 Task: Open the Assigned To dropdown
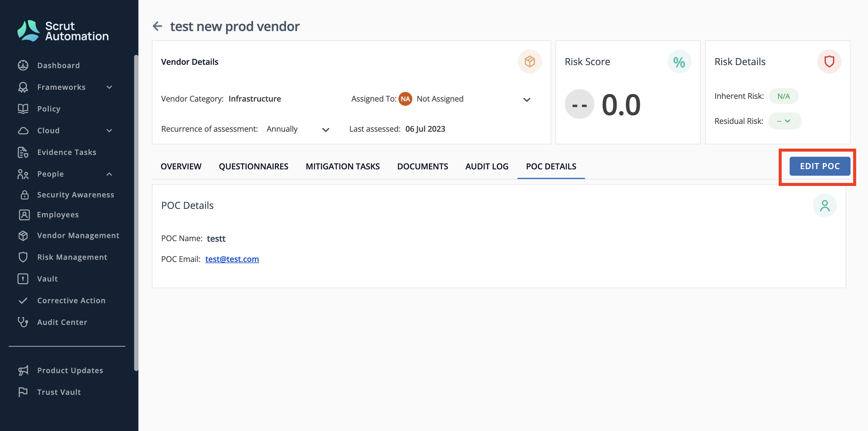[x=527, y=99]
